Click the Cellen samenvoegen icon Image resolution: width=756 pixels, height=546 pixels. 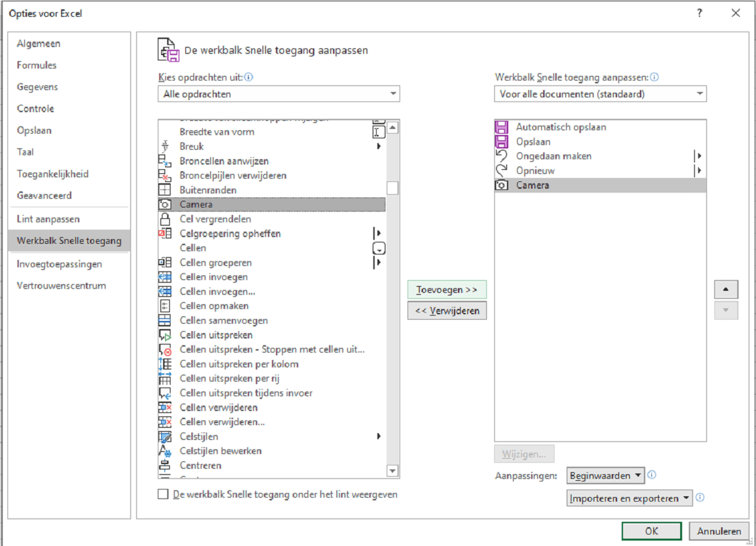point(165,320)
